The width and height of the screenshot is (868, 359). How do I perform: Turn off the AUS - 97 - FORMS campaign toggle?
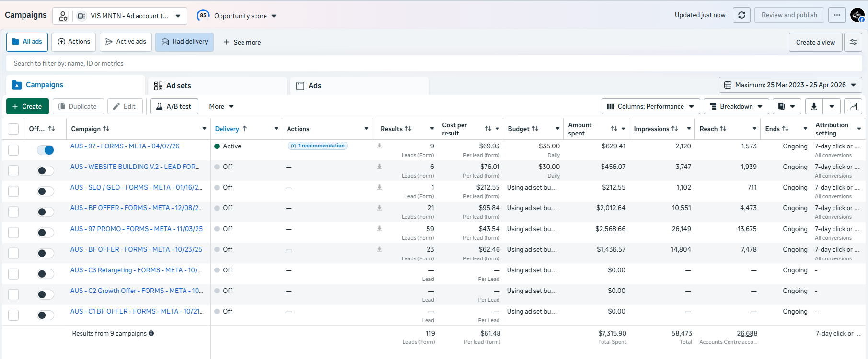(46, 150)
